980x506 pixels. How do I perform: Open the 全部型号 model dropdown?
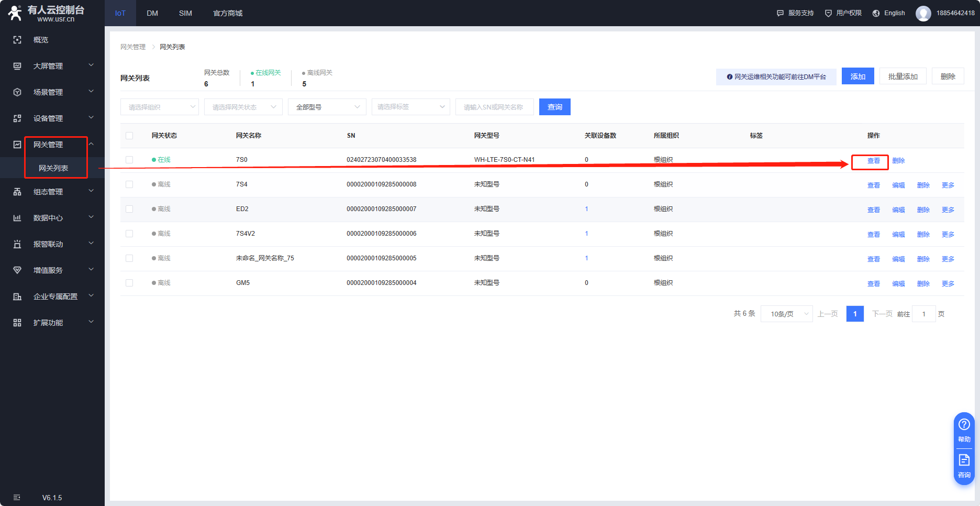tap(327, 107)
